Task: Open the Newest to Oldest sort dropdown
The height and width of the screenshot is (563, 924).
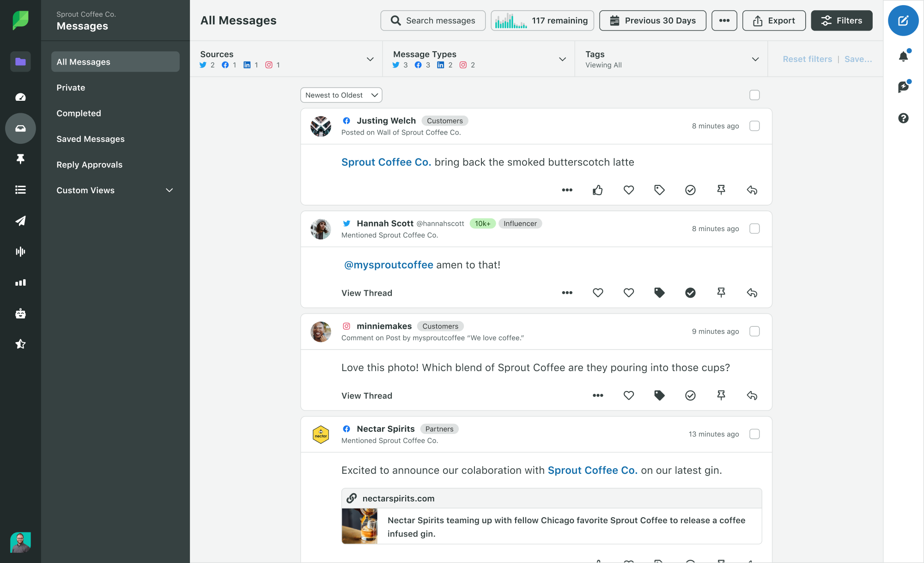Action: coord(340,94)
